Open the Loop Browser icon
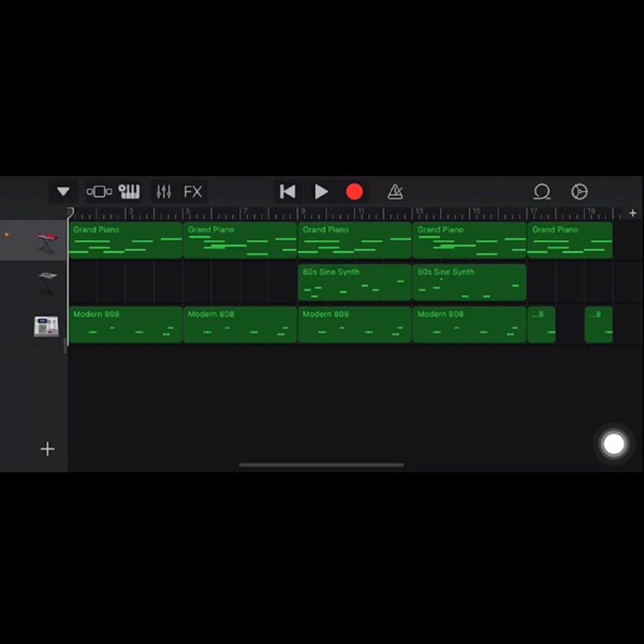The height and width of the screenshot is (644, 644). (542, 191)
